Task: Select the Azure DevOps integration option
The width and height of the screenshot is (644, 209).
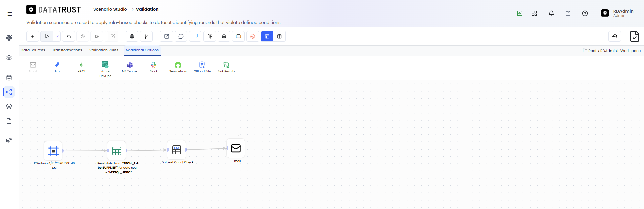Action: 105,69
